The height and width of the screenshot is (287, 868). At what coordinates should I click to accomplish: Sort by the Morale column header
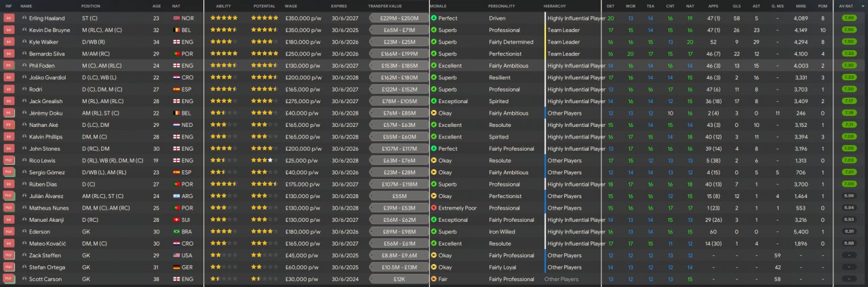[x=438, y=5]
